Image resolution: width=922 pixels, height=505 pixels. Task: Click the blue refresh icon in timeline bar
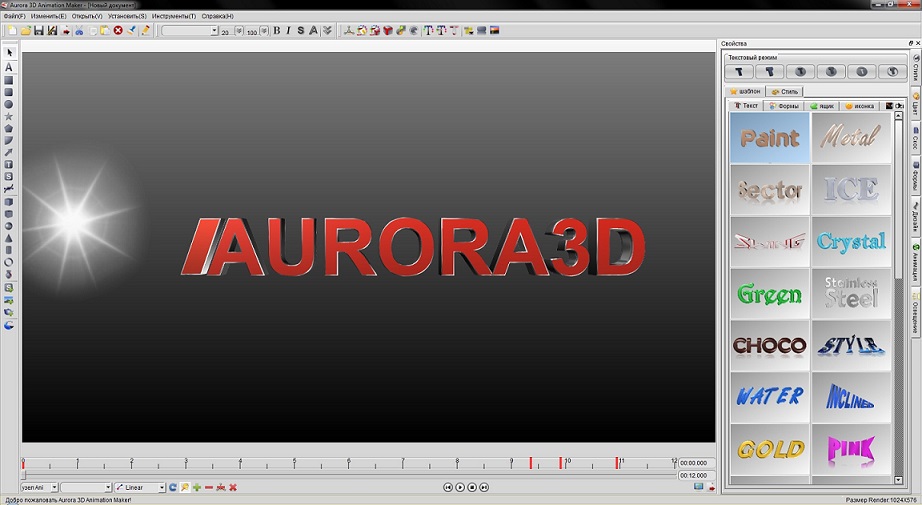(x=173, y=487)
